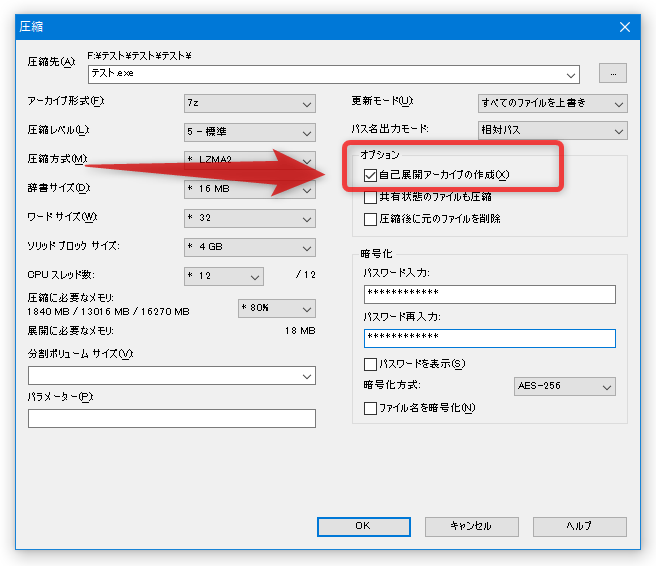Screen dimensions: 656x566
Task: Click the キャンセル button
Action: (472, 527)
